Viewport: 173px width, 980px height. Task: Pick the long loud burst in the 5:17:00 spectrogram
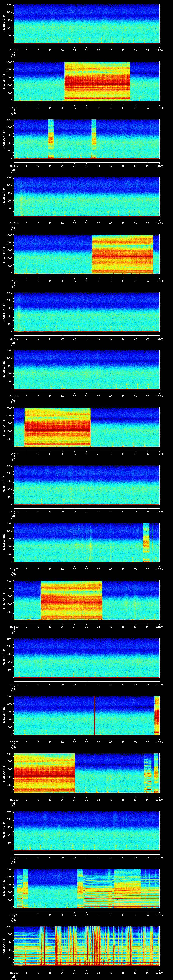[x=57, y=426]
